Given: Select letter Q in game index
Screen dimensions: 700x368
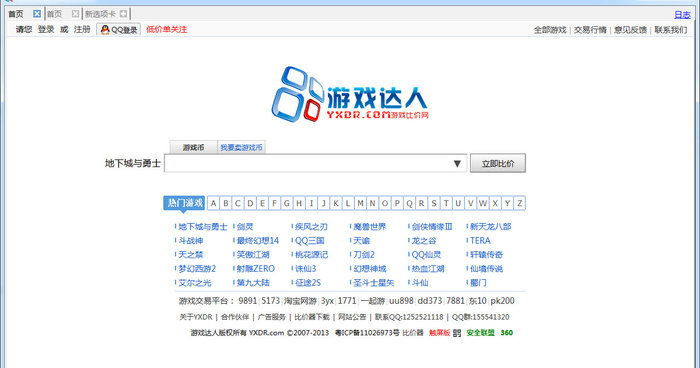Looking at the screenshot, I should (409, 203).
